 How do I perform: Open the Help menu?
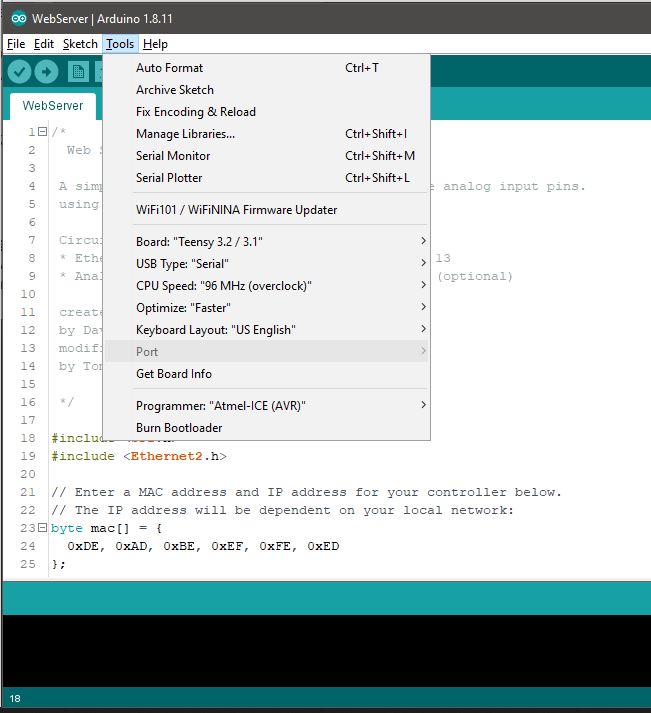155,44
